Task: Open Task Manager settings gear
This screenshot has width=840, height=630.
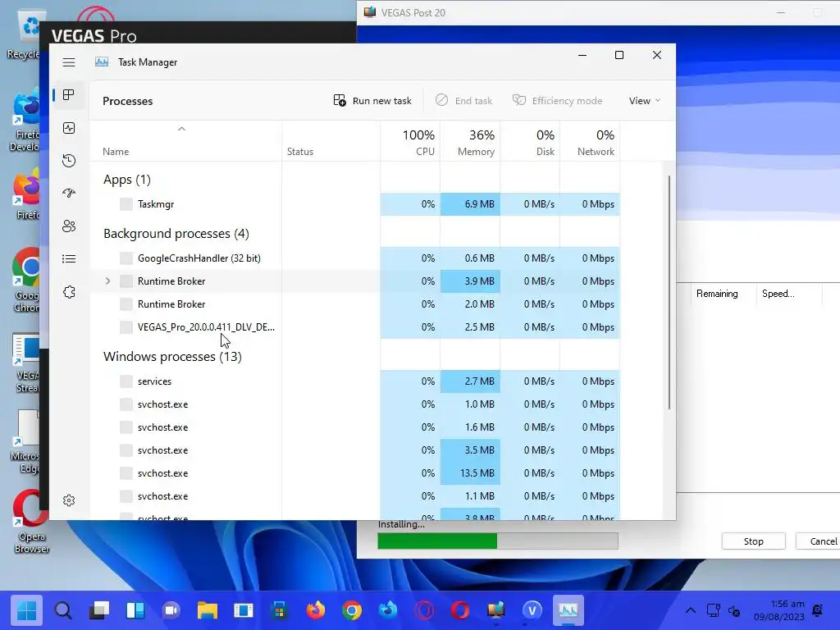Action: tap(69, 500)
